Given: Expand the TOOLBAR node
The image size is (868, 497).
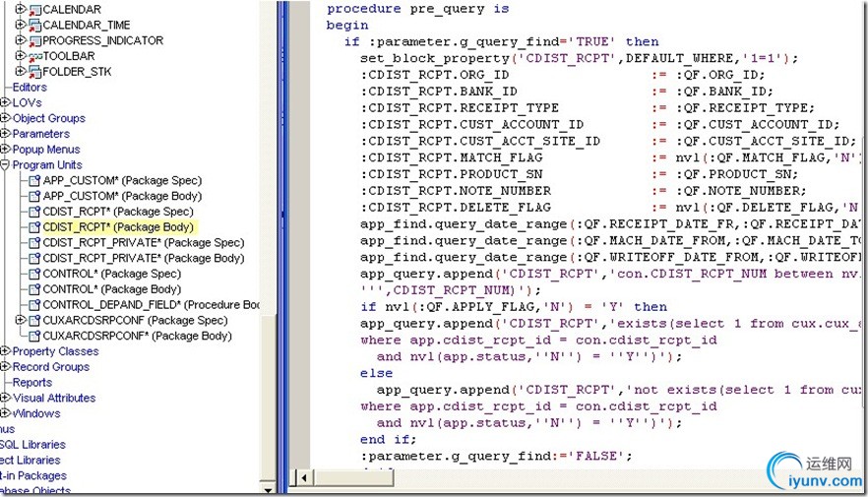Looking at the screenshot, I should click(x=20, y=55).
